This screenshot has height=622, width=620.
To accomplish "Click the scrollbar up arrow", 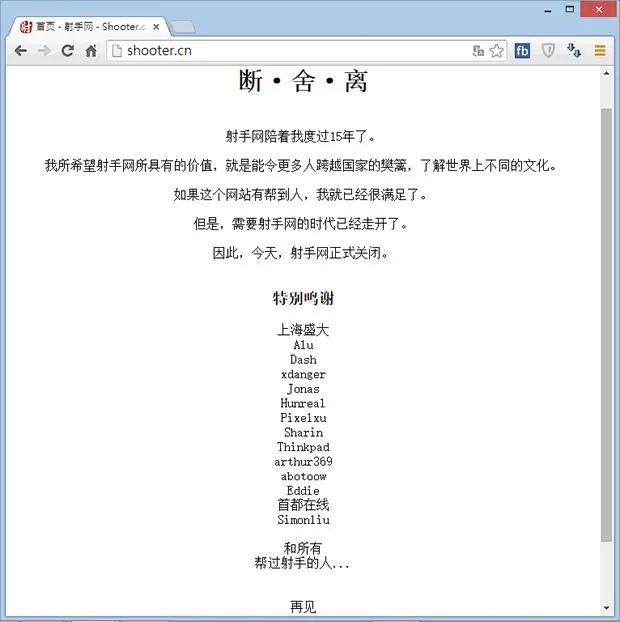I will [x=606, y=73].
